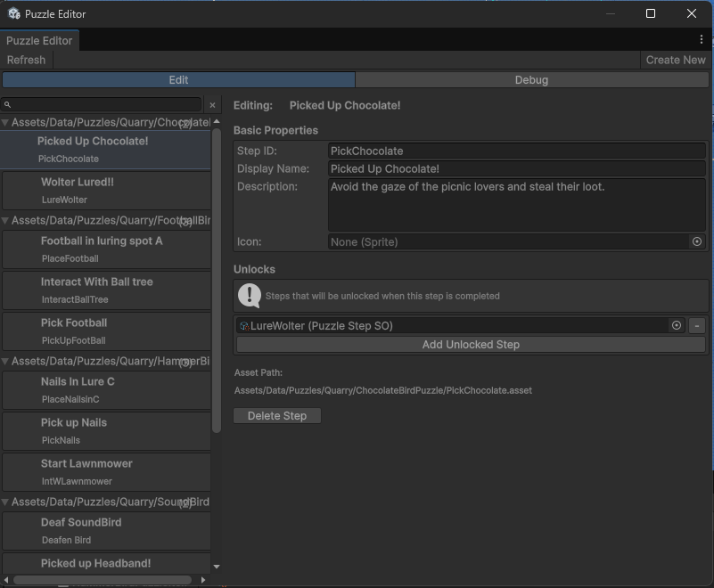Click Add Unlocked Step
714x588 pixels.
471,345
